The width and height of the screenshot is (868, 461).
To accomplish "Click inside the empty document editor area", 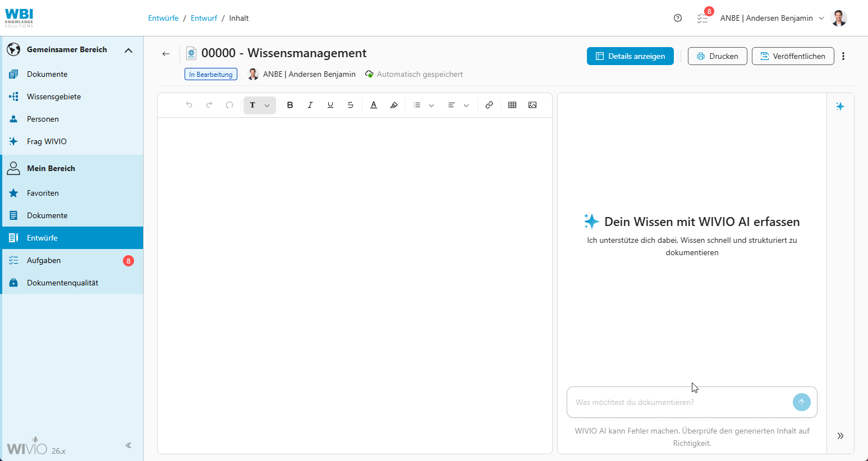I will click(355, 285).
